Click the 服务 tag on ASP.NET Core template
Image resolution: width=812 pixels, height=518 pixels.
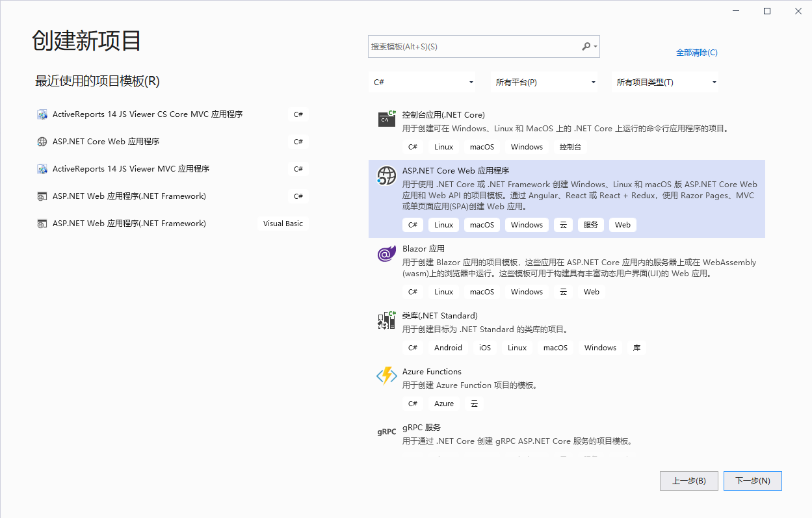click(x=591, y=225)
